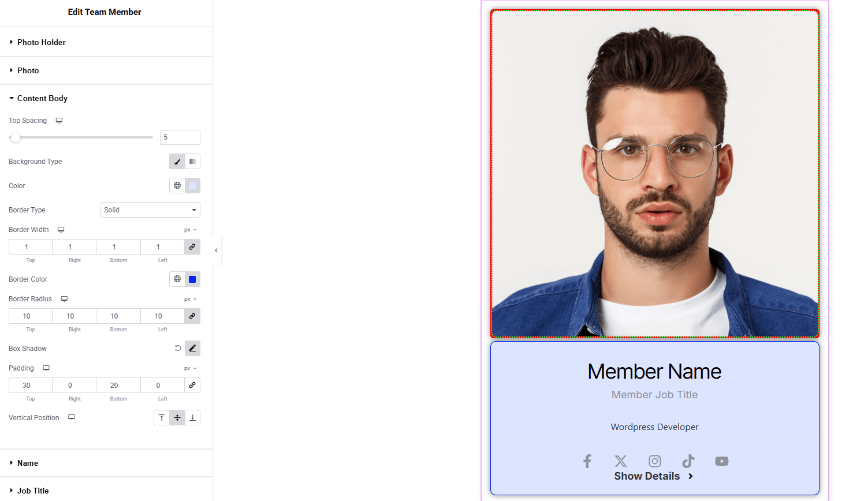
Task: Collapse the editor side panel
Action: click(216, 250)
